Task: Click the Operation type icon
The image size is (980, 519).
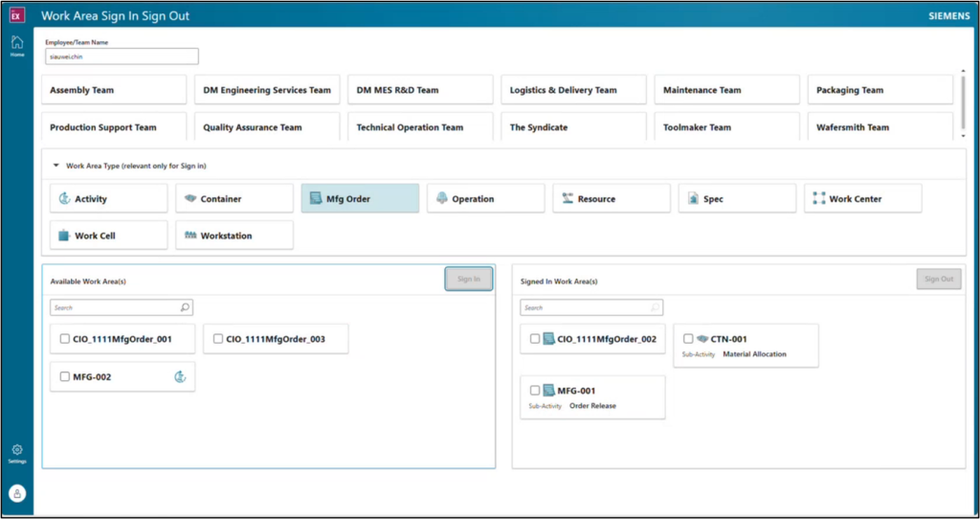Action: click(442, 198)
